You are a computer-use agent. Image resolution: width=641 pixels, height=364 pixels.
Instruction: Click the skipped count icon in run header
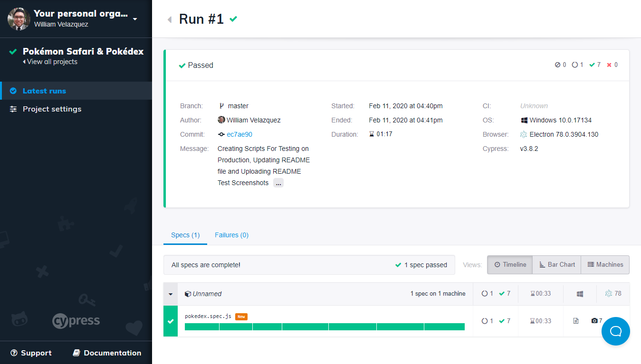[x=557, y=65]
